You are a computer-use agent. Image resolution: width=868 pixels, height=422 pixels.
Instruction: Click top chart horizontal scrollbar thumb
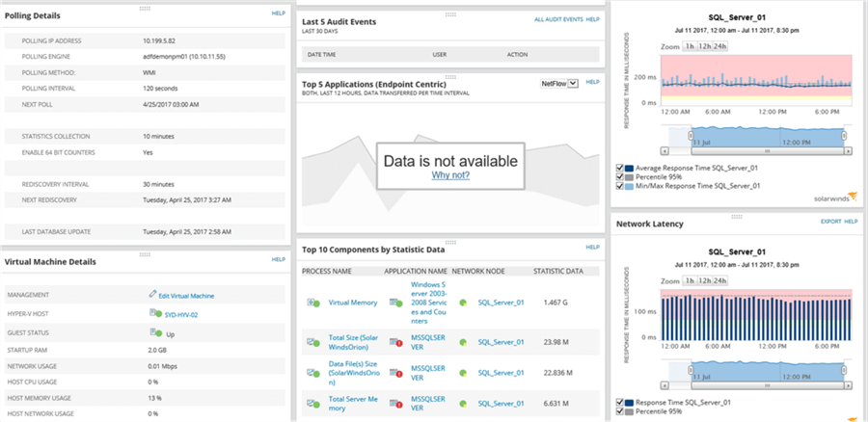(x=768, y=150)
